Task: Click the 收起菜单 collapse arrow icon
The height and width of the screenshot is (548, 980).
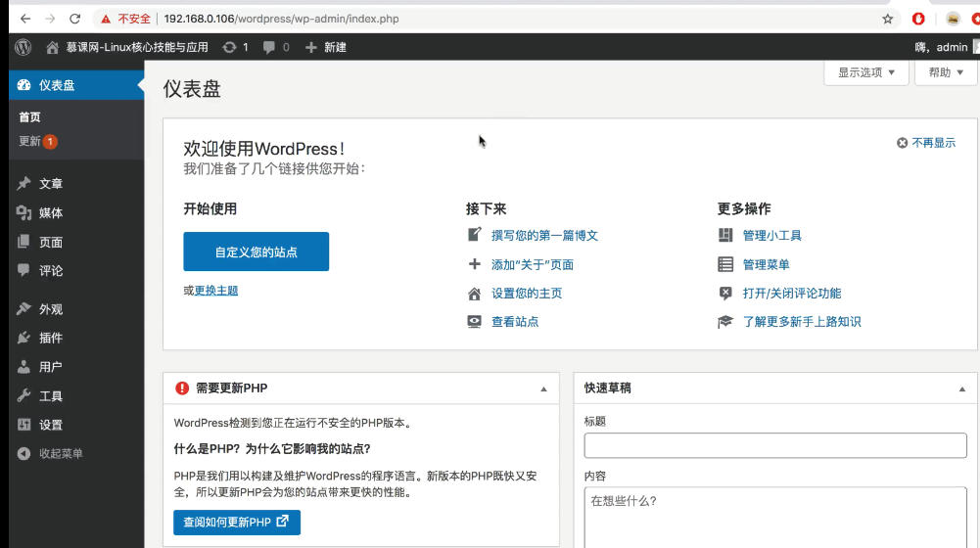Action: [x=23, y=454]
